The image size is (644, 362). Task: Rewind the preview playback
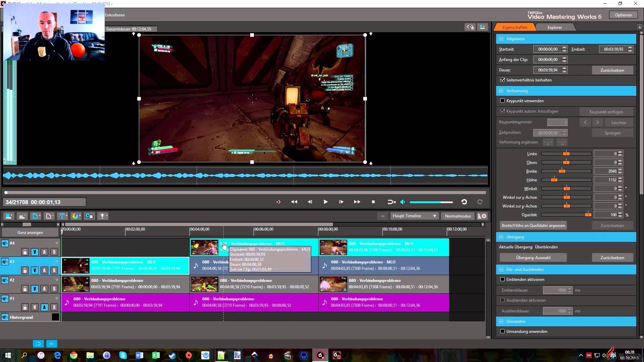coord(294,202)
